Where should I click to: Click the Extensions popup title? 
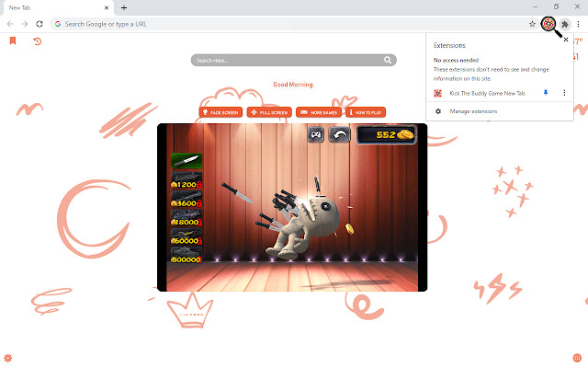449,45
